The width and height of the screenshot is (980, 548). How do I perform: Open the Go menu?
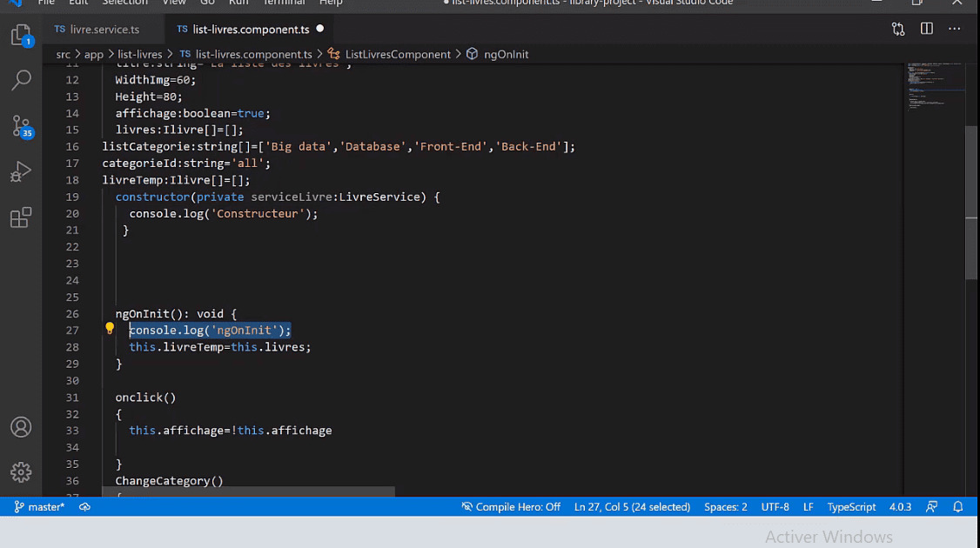click(207, 3)
